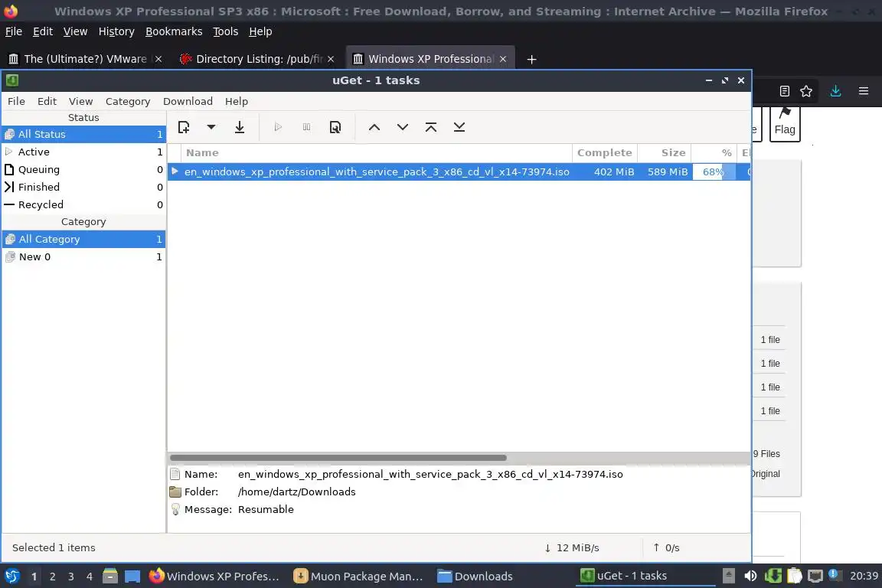This screenshot has height=588, width=882.
Task: Switch to workspace 3
Action: [71, 577]
